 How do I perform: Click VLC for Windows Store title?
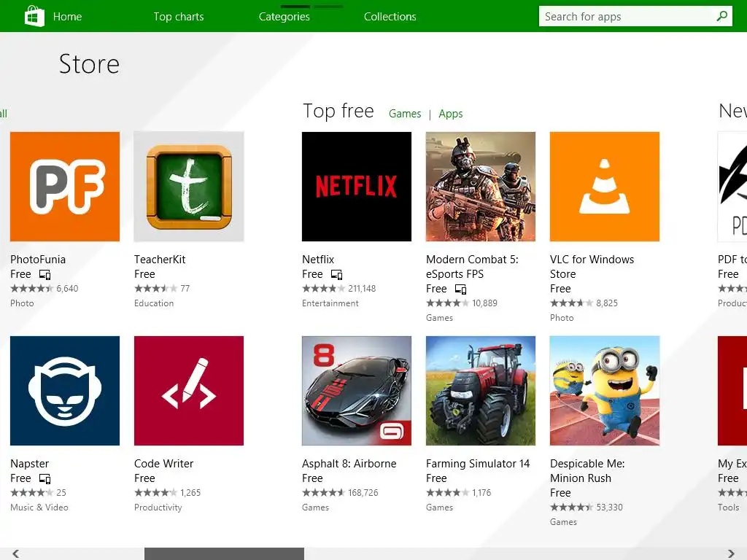coord(592,267)
